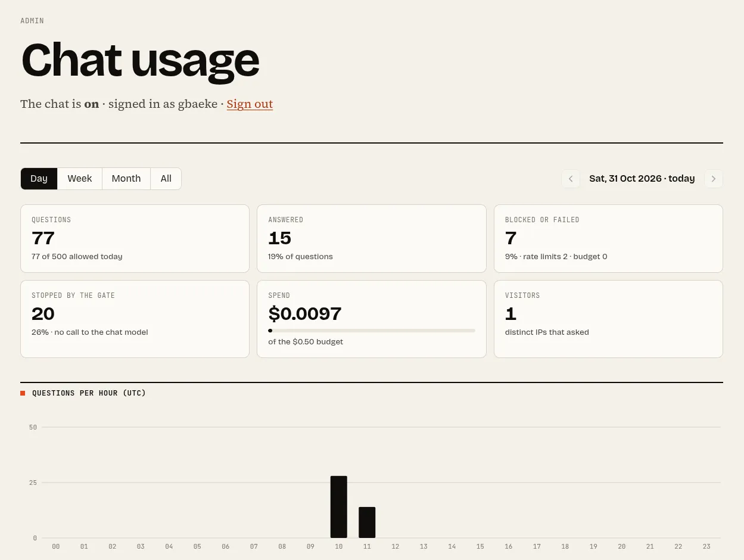
Task: Show the All time range tab
Action: point(166,179)
